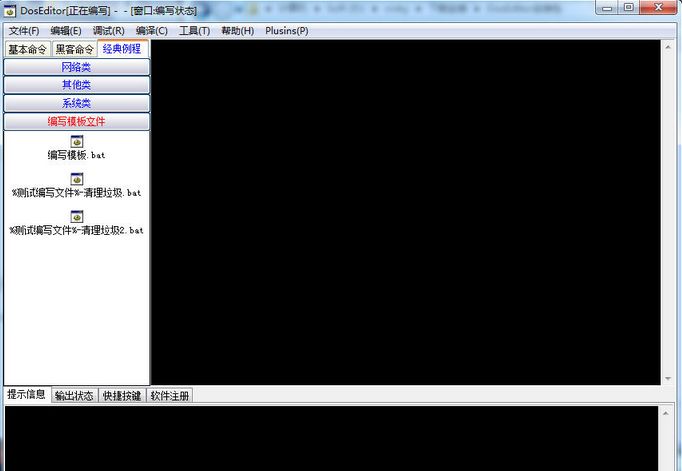Image resolution: width=682 pixels, height=471 pixels.
Task: Expand the 其他类 category
Action: click(76, 85)
